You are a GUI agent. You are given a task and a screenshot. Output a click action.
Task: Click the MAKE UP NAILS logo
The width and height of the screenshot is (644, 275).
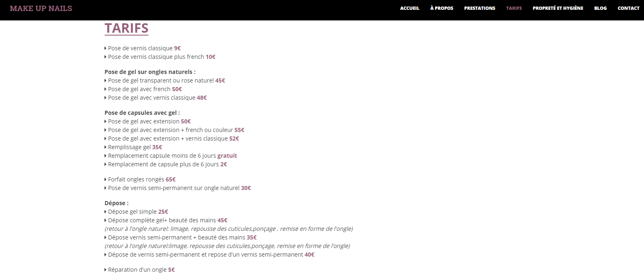pos(41,9)
